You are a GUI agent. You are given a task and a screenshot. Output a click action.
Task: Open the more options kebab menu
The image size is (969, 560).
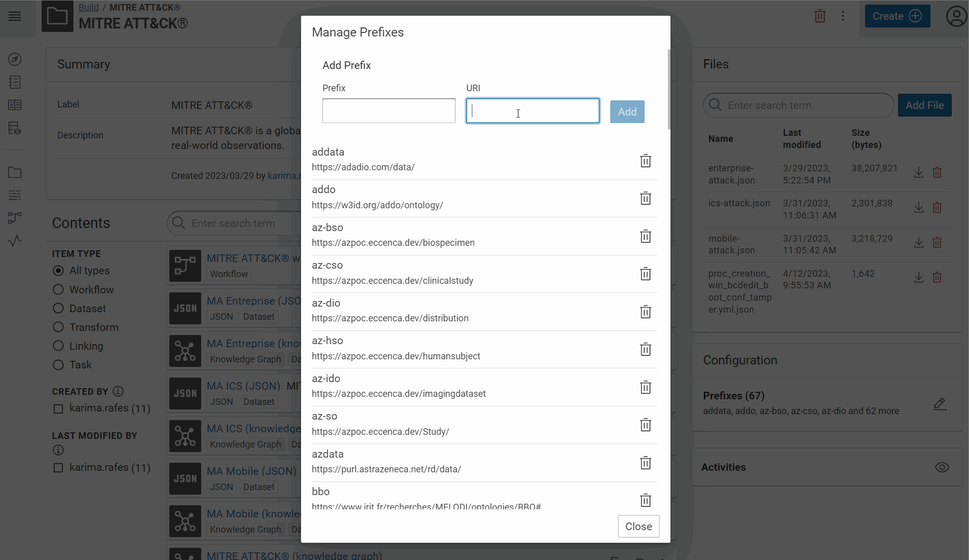tap(843, 16)
